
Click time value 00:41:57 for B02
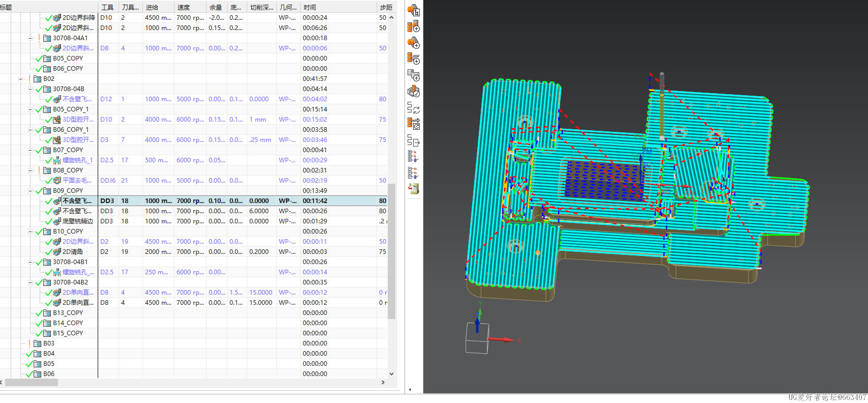point(315,79)
